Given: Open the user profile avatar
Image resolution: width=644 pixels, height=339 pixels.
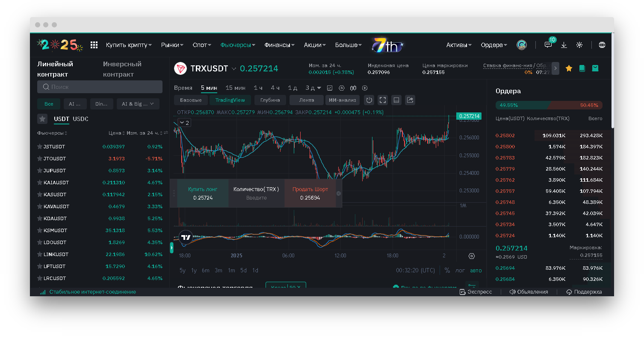Looking at the screenshot, I should click(522, 45).
